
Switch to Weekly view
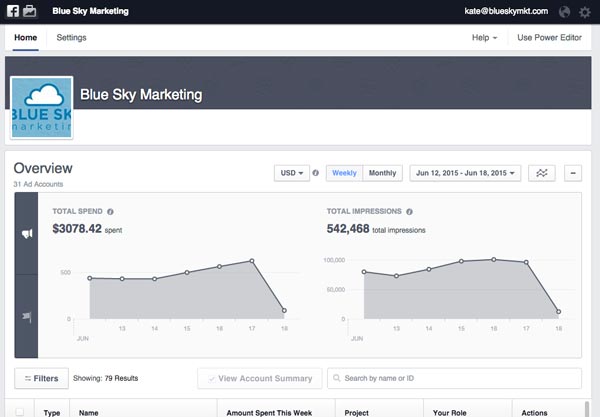click(x=344, y=173)
